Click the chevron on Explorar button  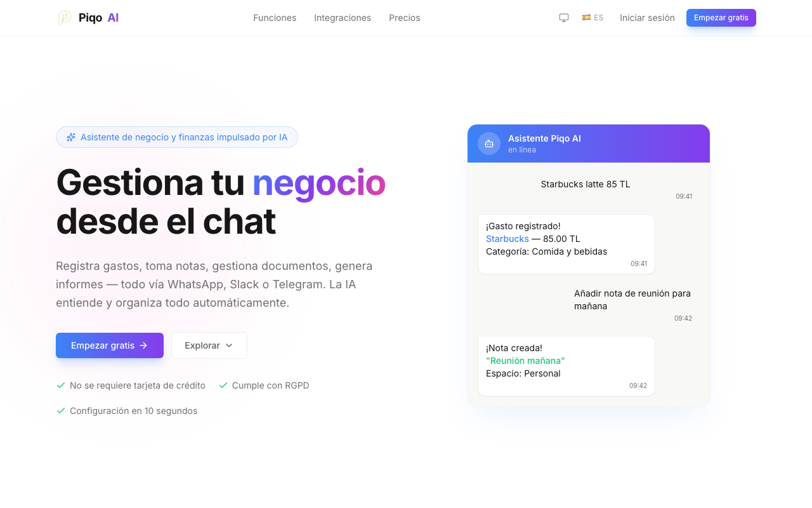229,345
